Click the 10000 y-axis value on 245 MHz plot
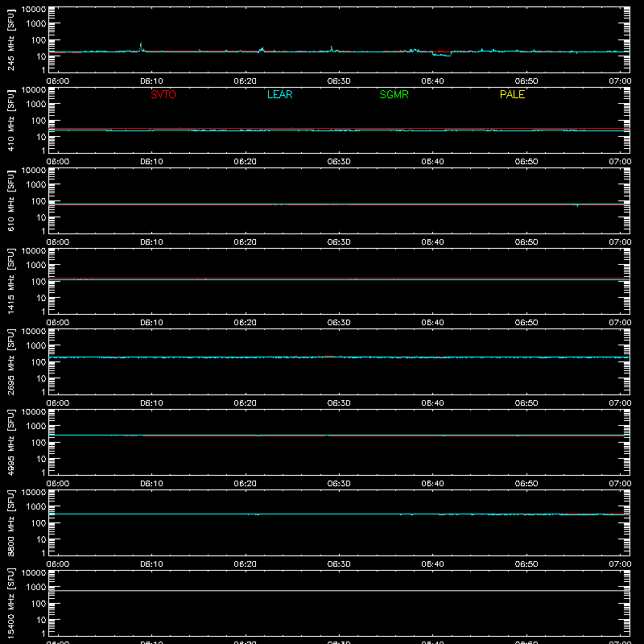This screenshot has height=644, width=644. pyautogui.click(x=34, y=10)
